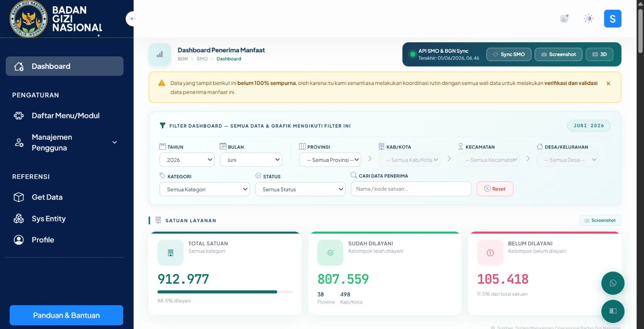Click Satuan Layanan section building icon
Screen dimensions: 644x329
(x=158, y=220)
